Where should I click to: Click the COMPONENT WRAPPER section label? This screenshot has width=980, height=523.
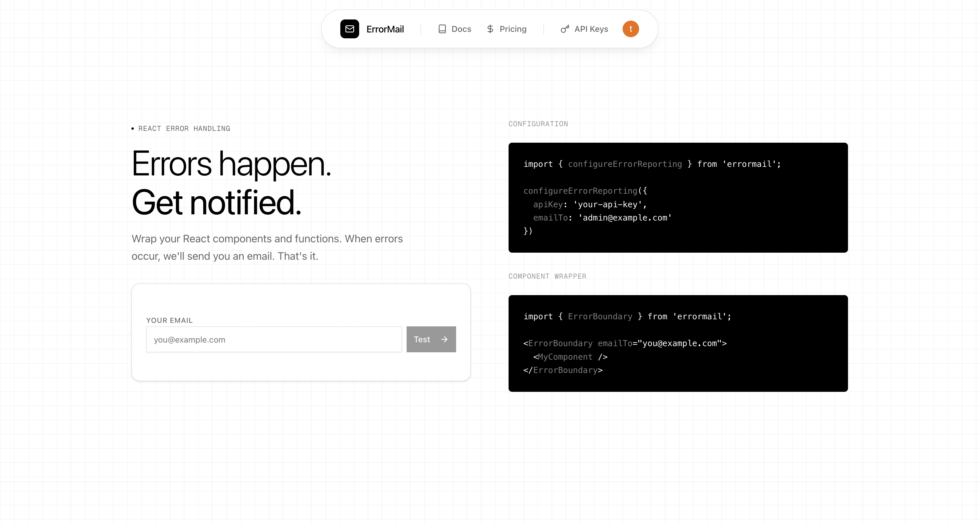coord(547,276)
